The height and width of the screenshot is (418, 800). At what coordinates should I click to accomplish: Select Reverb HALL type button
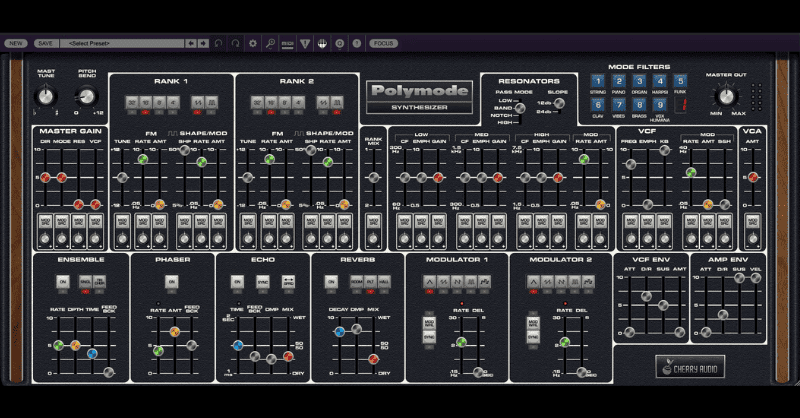pyautogui.click(x=384, y=282)
